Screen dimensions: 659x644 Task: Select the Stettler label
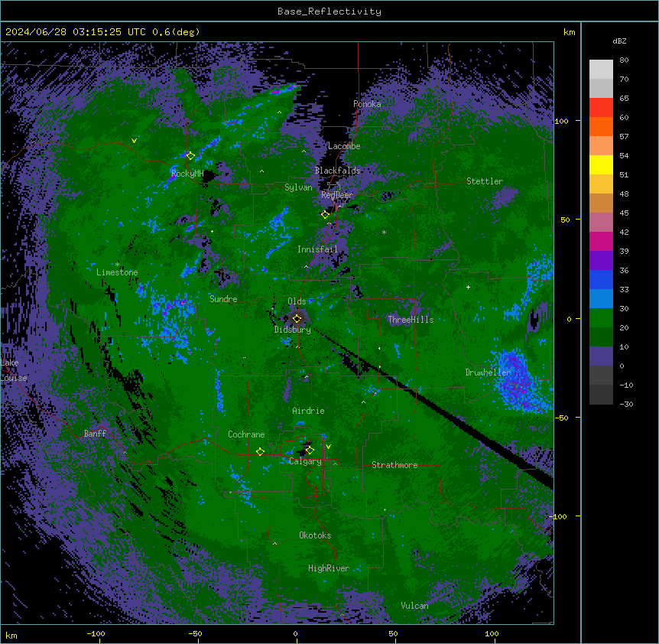point(485,181)
